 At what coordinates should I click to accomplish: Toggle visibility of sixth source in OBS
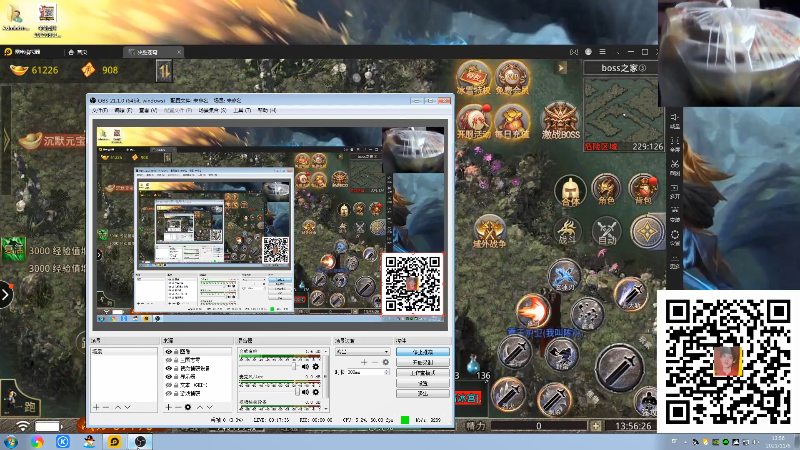point(168,394)
